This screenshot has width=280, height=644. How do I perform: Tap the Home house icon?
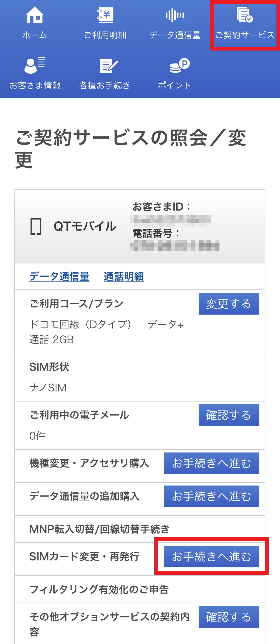35,15
